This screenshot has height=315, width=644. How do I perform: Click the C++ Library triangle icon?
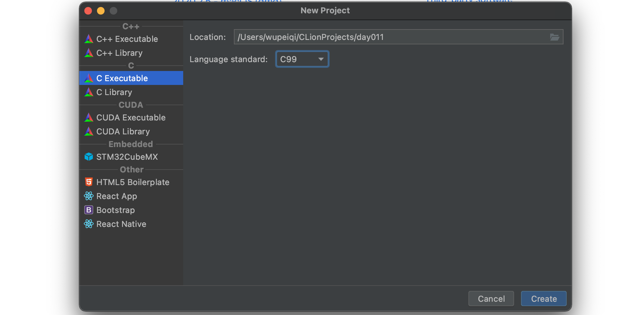89,53
